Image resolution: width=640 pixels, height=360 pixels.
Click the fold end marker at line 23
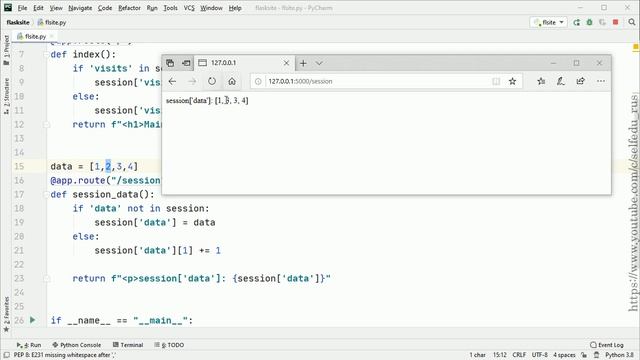point(46,278)
